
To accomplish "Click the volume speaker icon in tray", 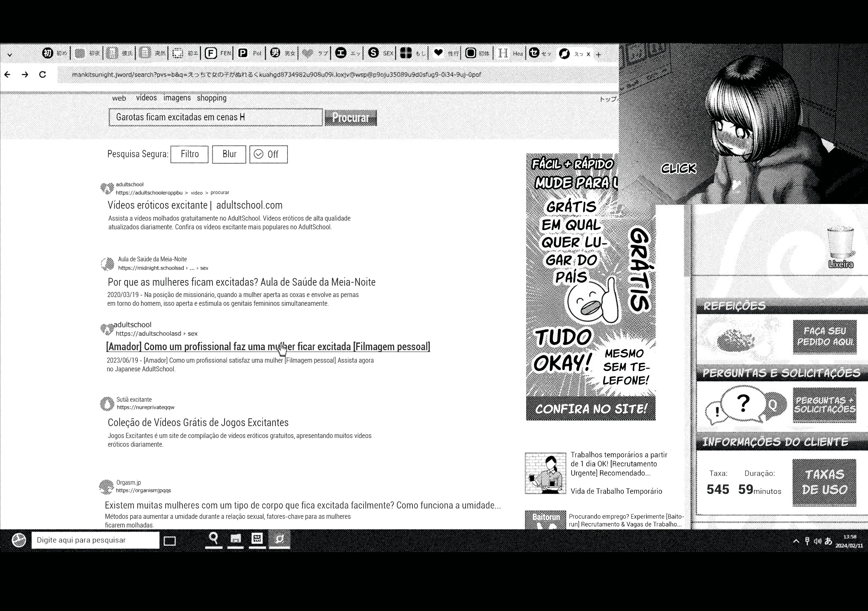I will click(818, 541).
